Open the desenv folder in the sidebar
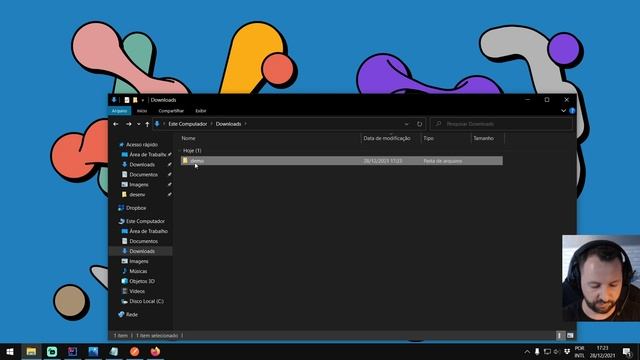The image size is (640, 360). pyautogui.click(x=137, y=195)
